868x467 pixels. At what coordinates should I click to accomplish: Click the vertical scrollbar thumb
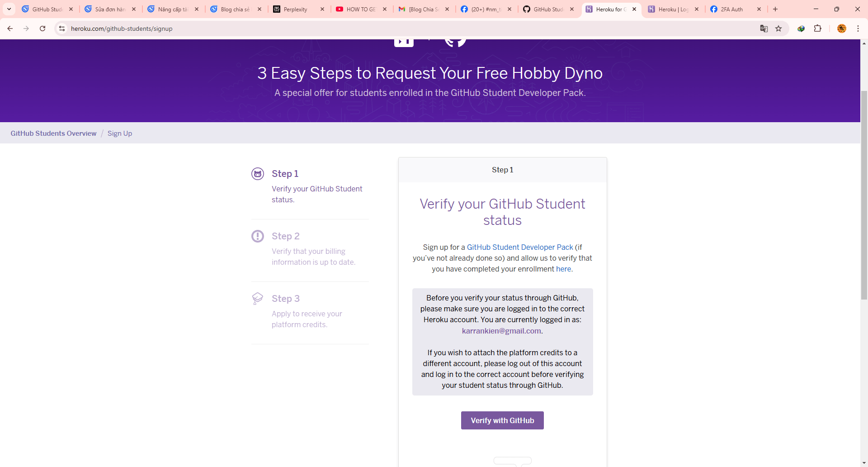point(864,195)
